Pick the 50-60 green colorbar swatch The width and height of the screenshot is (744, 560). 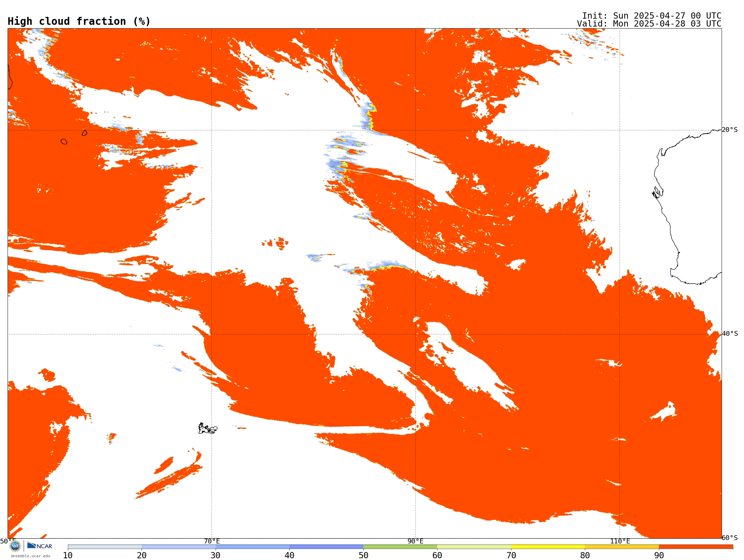400,547
